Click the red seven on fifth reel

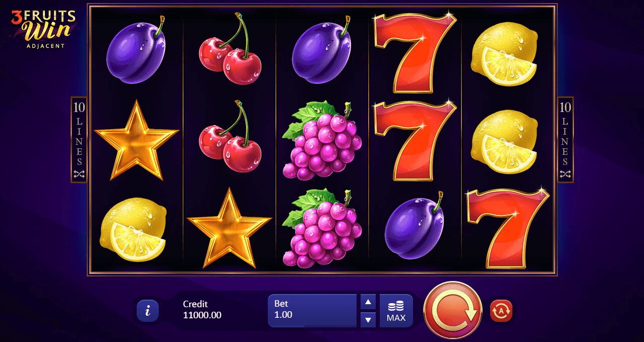pos(508,229)
